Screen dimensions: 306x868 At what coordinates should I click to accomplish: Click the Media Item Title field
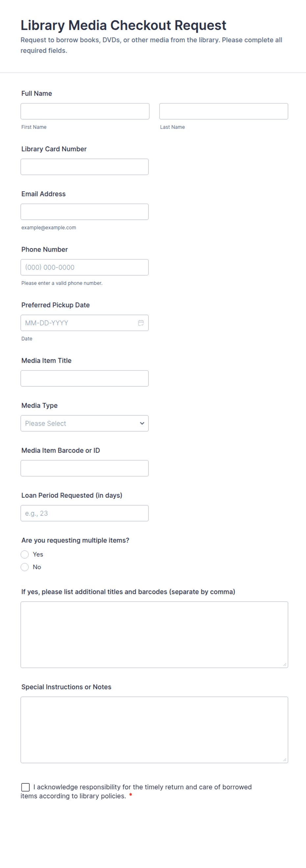85,378
